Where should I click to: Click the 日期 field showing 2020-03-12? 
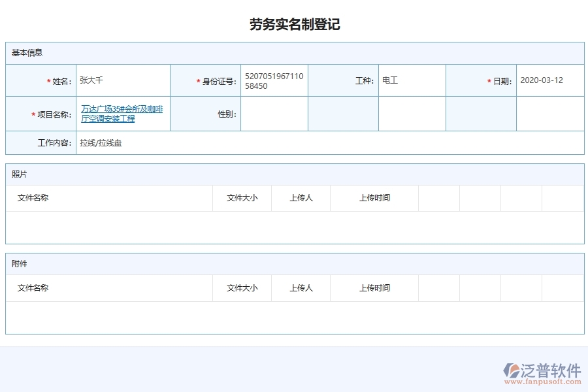pos(549,80)
